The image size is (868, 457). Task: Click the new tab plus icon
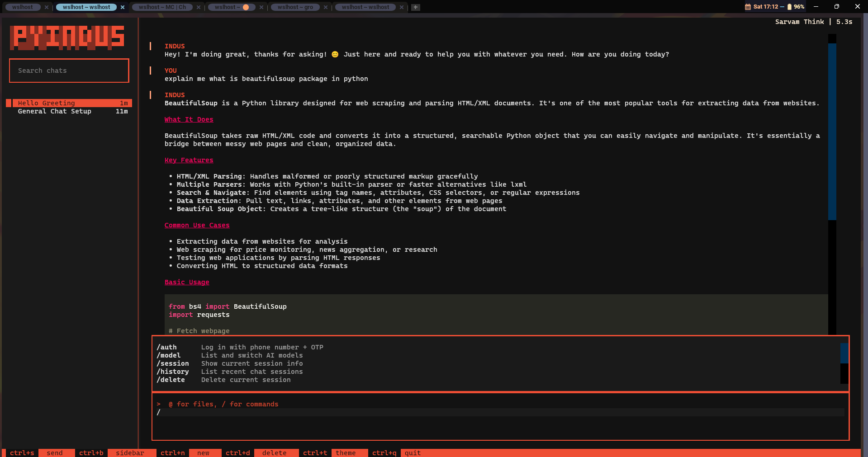coord(416,7)
